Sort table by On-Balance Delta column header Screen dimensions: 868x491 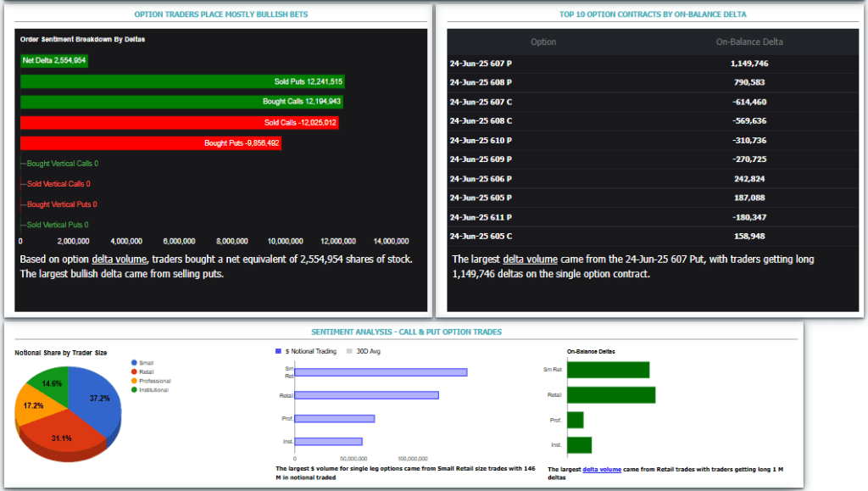[749, 42]
